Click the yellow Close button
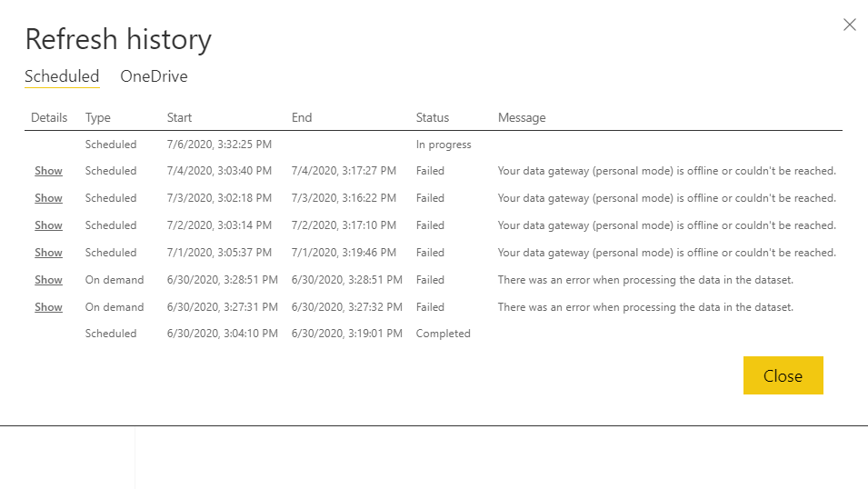Viewport: 868px width, 489px height. (x=783, y=375)
